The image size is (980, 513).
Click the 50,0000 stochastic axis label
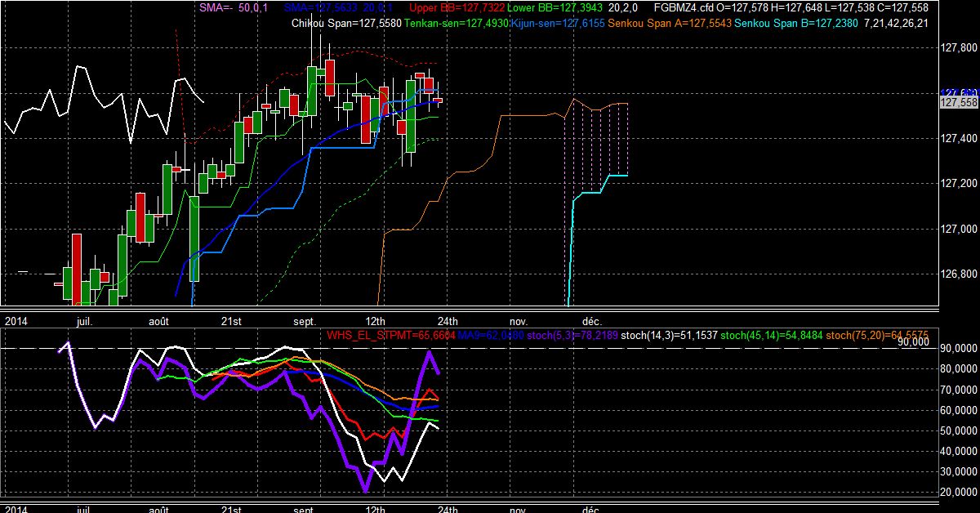pyautogui.click(x=958, y=430)
